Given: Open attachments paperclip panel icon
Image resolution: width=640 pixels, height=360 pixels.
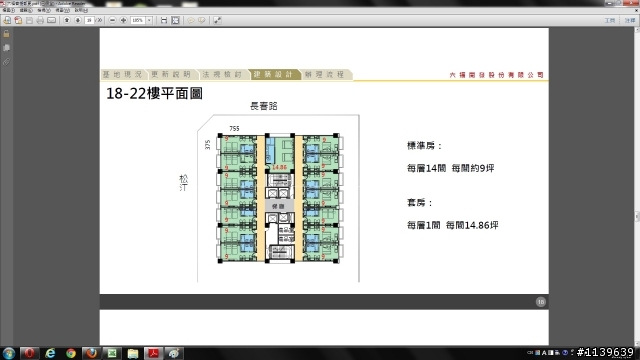Looking at the screenshot, I should (x=7, y=62).
